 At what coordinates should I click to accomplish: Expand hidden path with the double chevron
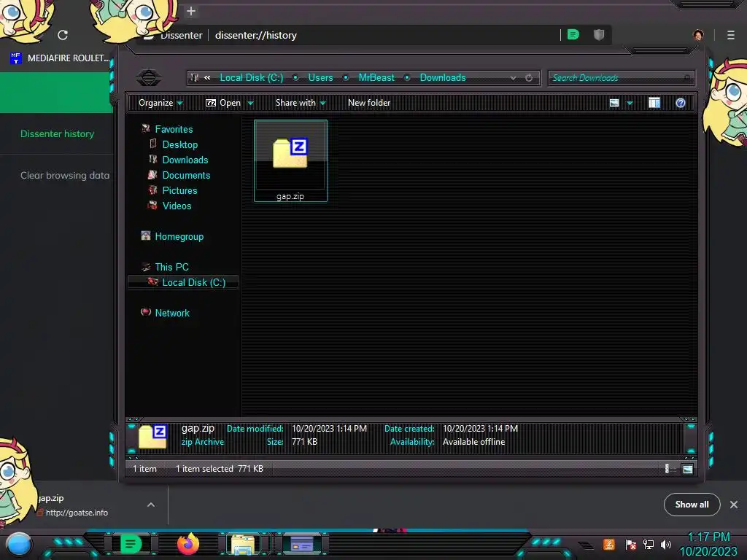pyautogui.click(x=207, y=77)
